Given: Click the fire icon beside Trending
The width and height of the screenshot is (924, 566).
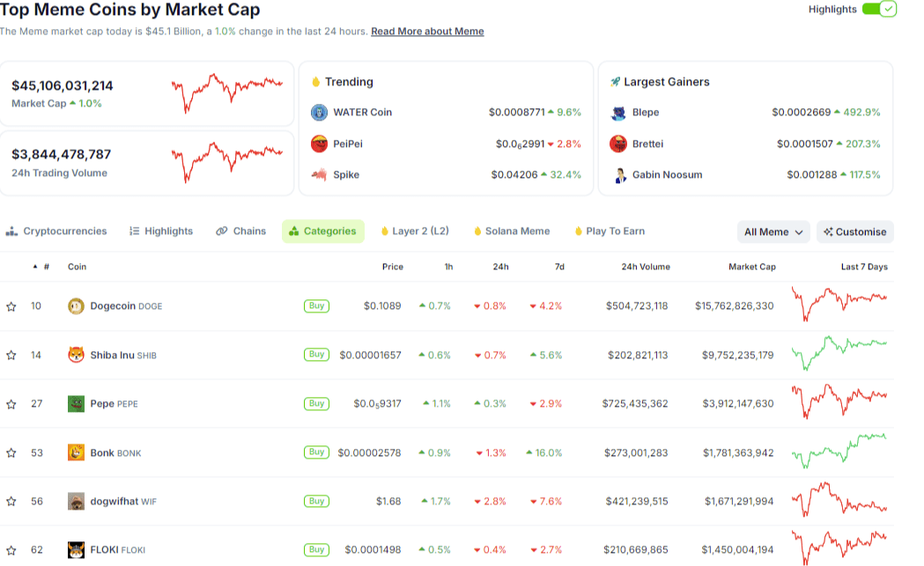Looking at the screenshot, I should (316, 82).
